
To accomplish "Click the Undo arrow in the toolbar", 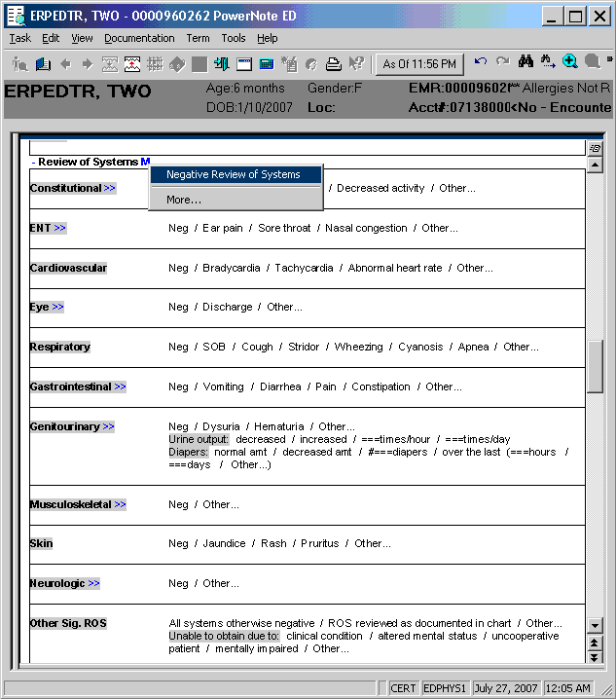I will 481,63.
